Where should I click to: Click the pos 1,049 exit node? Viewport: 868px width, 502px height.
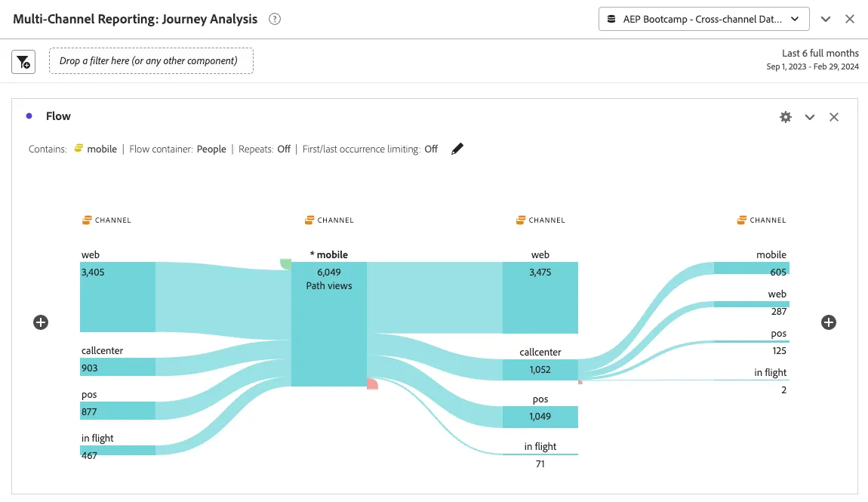(540, 417)
